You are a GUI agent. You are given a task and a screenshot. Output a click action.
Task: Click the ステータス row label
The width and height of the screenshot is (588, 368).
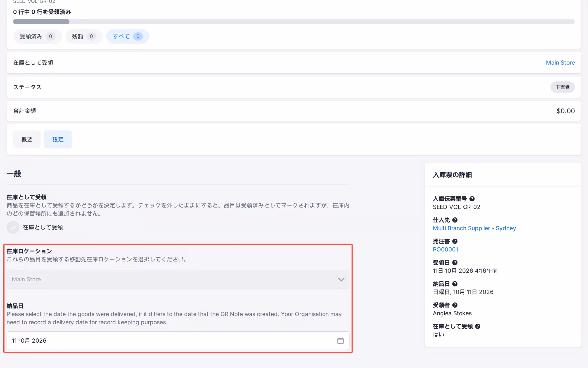point(27,87)
